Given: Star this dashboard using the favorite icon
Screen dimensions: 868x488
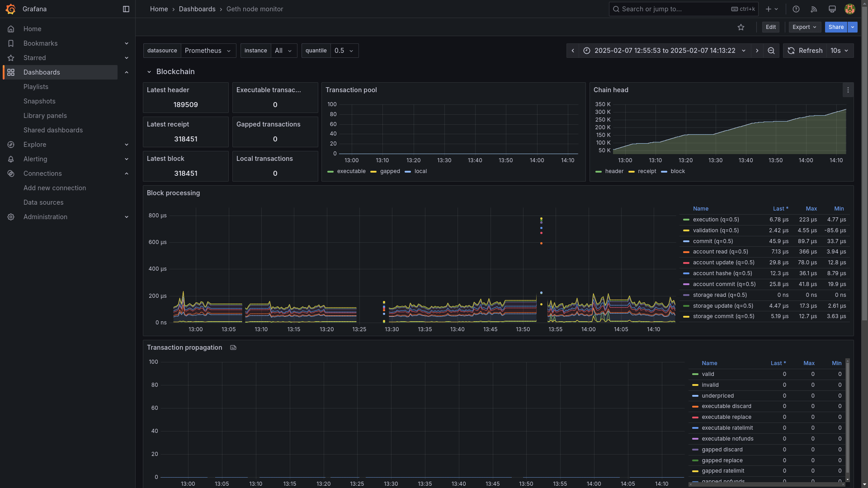Looking at the screenshot, I should (741, 27).
